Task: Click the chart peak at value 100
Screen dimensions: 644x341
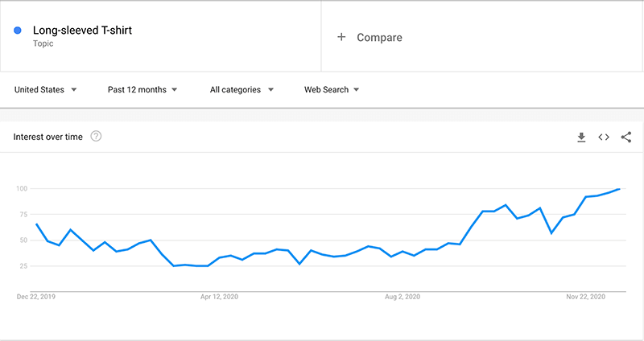Action: (x=619, y=189)
